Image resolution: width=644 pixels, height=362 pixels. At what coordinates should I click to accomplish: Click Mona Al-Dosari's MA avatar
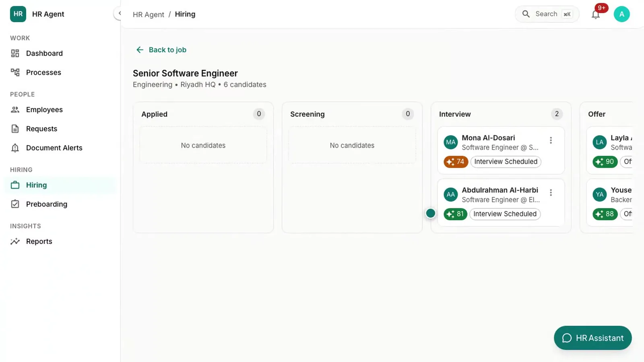[x=451, y=142]
